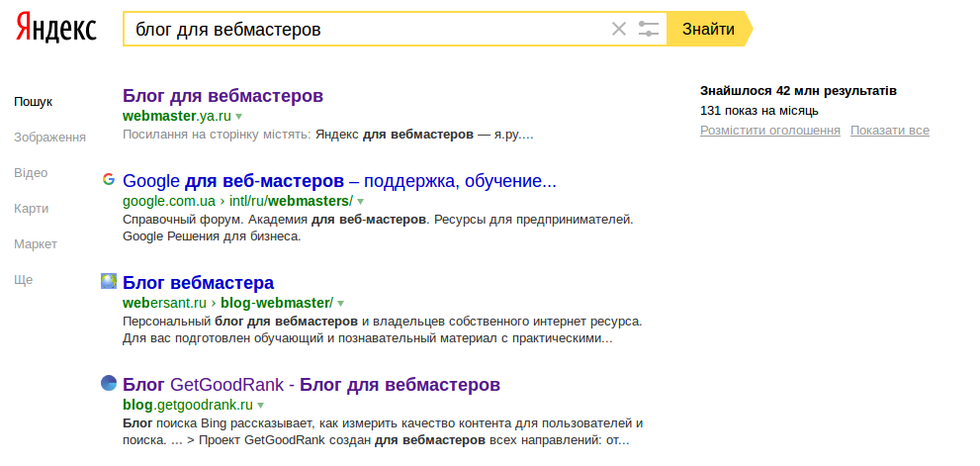Select the Пошук tab

[x=33, y=102]
